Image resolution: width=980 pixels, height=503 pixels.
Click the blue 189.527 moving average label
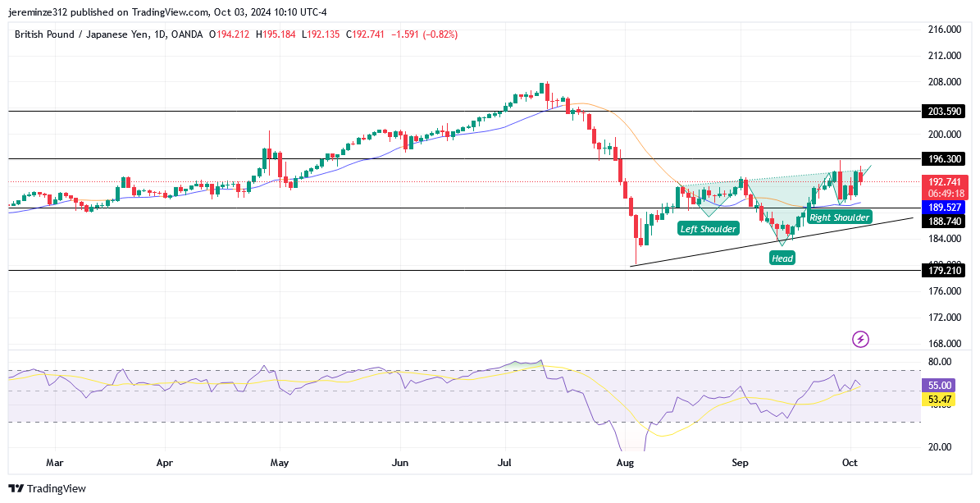click(943, 207)
